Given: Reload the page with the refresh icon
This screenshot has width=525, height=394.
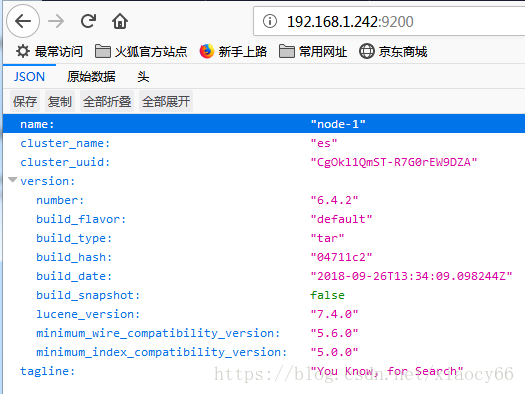Looking at the screenshot, I should click(88, 21).
